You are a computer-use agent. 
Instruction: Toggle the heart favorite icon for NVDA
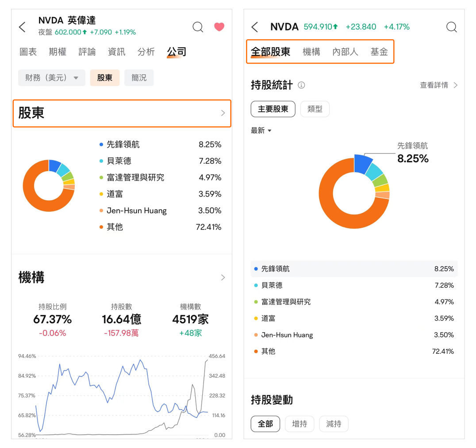pyautogui.click(x=219, y=27)
